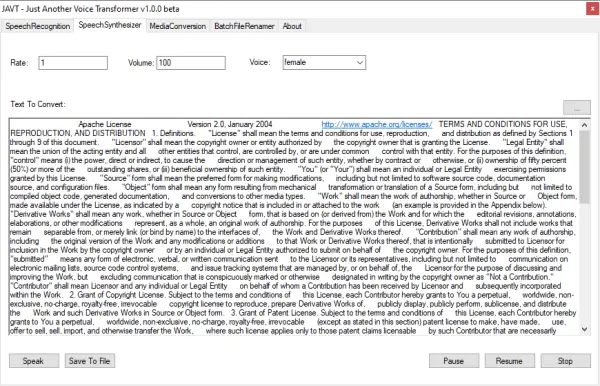This screenshot has width=600, height=386.
Task: Click the vertical scrollbar thumb in text area
Action: [584, 167]
